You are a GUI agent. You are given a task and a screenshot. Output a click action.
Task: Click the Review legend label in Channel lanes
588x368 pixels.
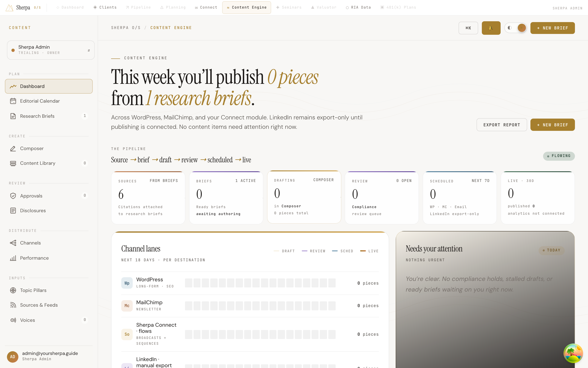pyautogui.click(x=317, y=251)
